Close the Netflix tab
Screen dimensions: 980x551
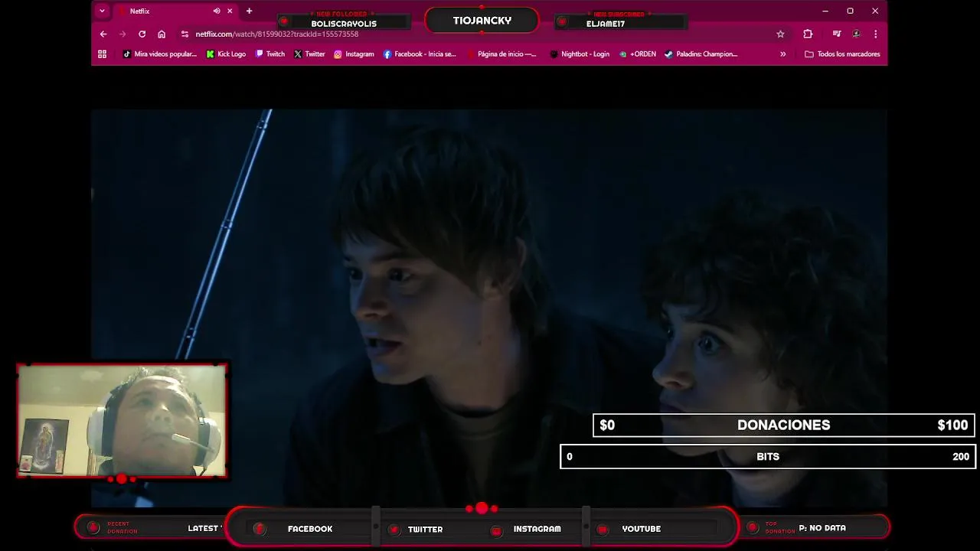pos(230,11)
